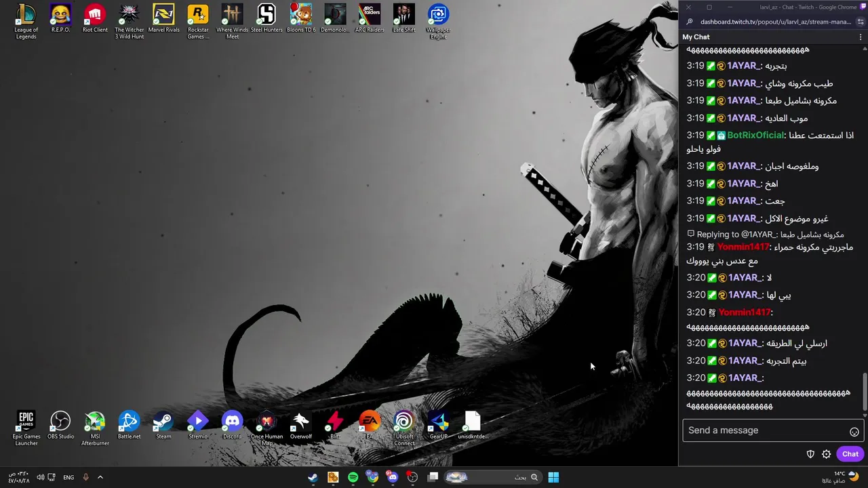Open the Riot Client desktop icon

coord(95,19)
